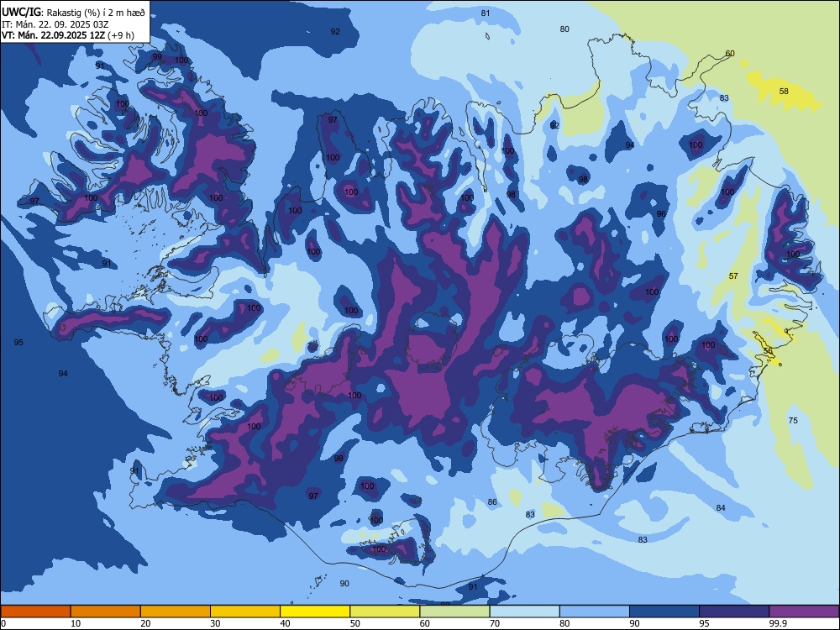Screen dimensions: 840x630
Task: Click the initial time line "IT: Mán. 22. 09. 2025 03Z"
Action: coord(55,24)
